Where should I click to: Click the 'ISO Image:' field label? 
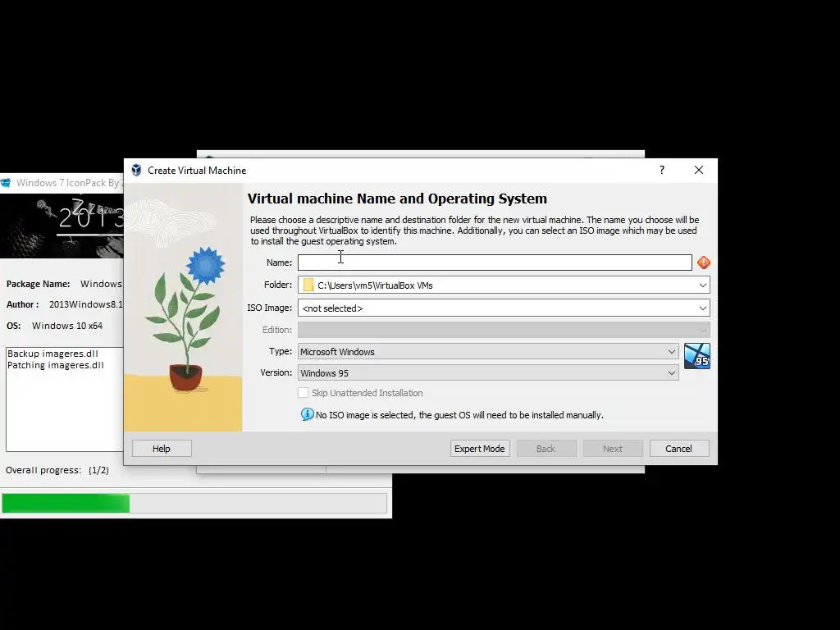point(269,308)
